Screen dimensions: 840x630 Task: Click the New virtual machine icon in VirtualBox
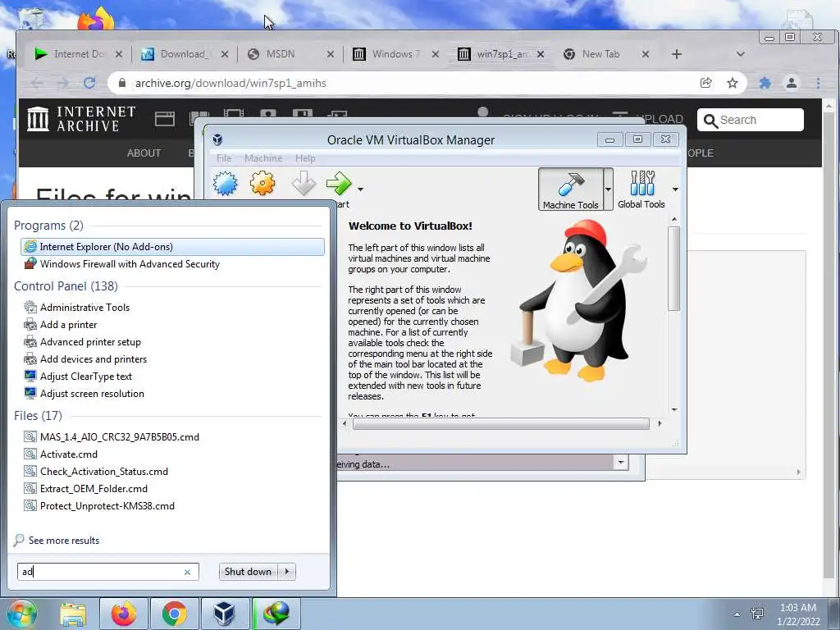click(x=225, y=184)
